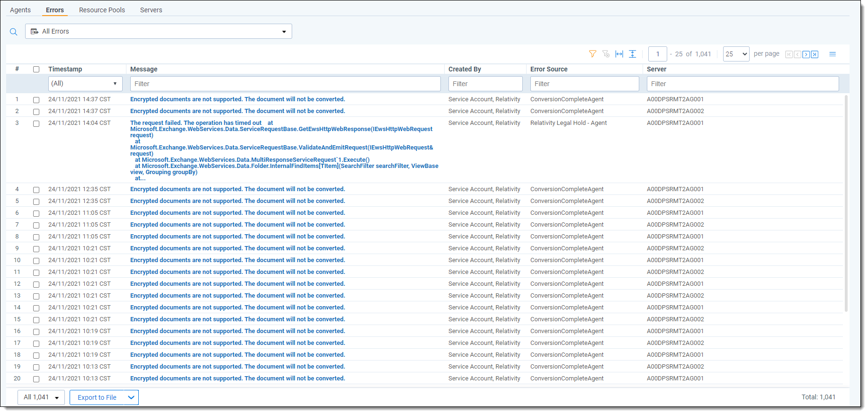Open the Resource Pools tab
This screenshot has width=868, height=414.
tap(102, 10)
